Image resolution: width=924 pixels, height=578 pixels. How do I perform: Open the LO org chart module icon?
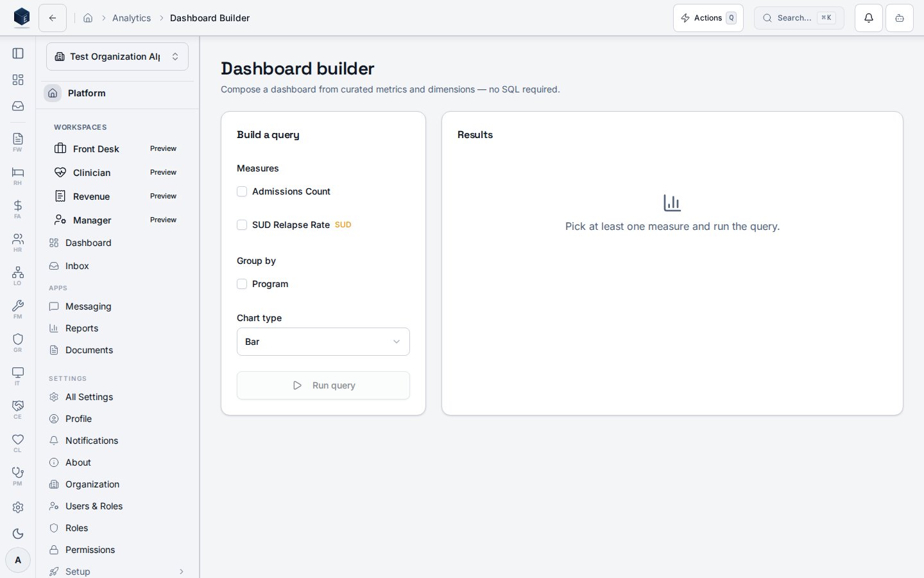click(18, 276)
